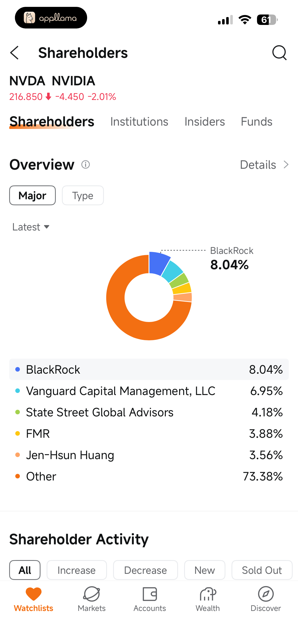Switch to the Shareholders tab

[52, 122]
